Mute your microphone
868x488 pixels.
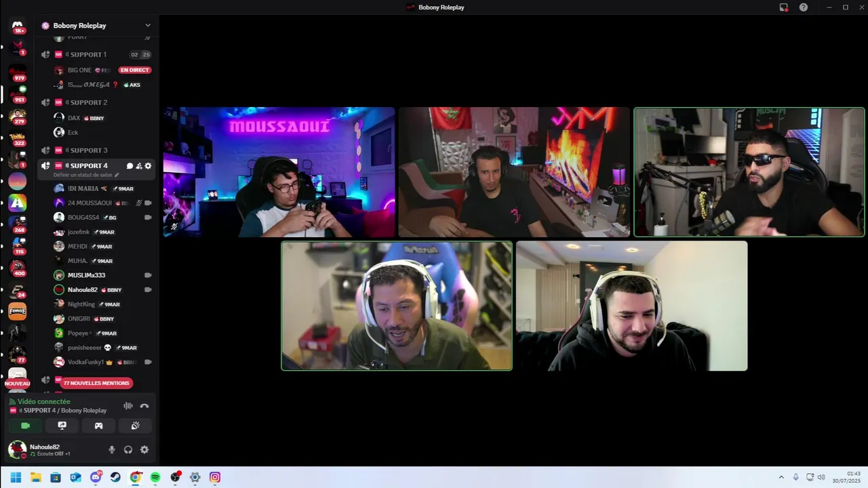click(x=112, y=449)
